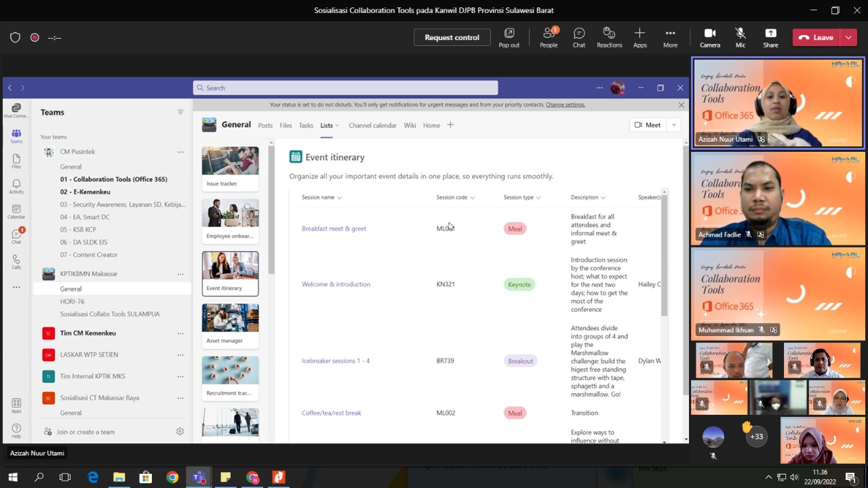
Task: Go back with the navigation arrow
Action: [9, 87]
